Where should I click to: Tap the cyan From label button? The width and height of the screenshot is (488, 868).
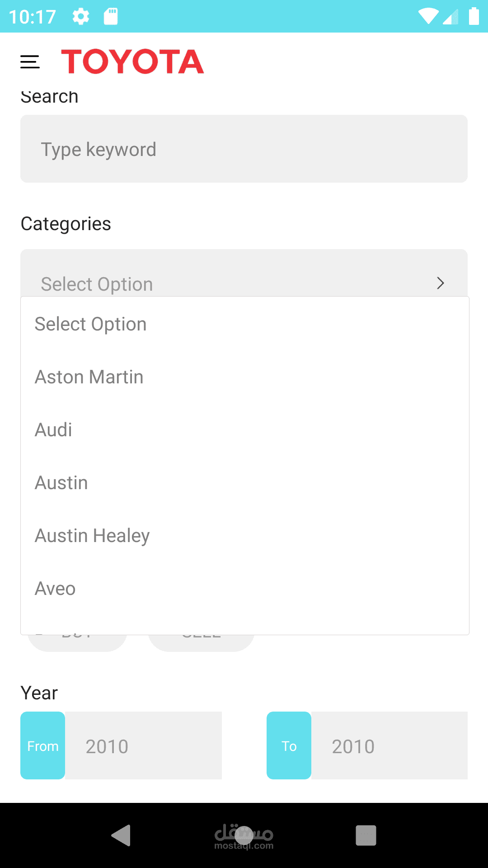[43, 745]
